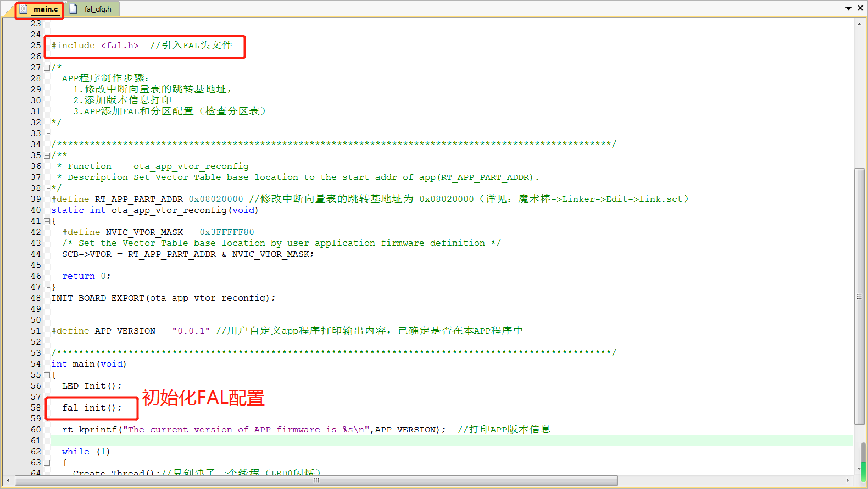Click the main.c file icon in tab
Screen dimensions: 868x489
(x=24, y=9)
